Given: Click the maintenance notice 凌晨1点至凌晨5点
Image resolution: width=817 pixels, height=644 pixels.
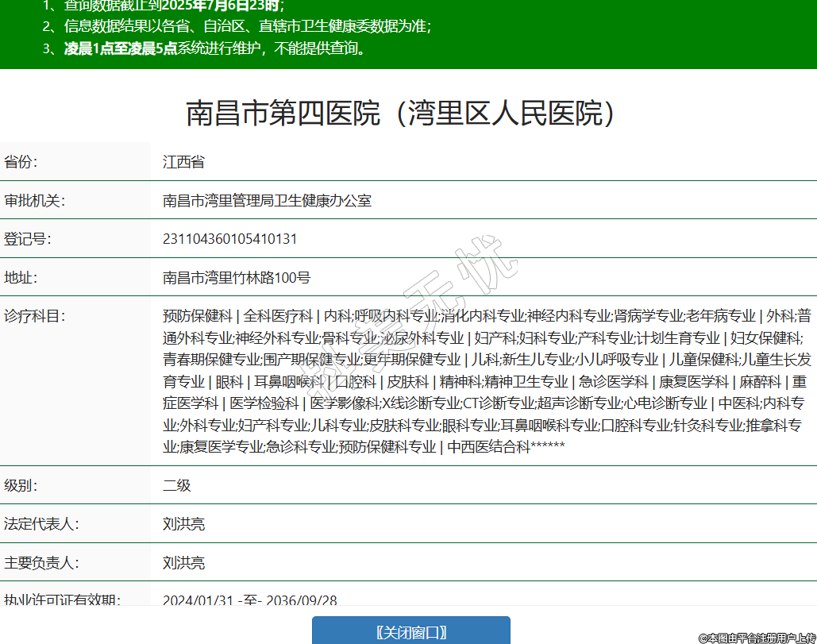Looking at the screenshot, I should click(x=121, y=48).
